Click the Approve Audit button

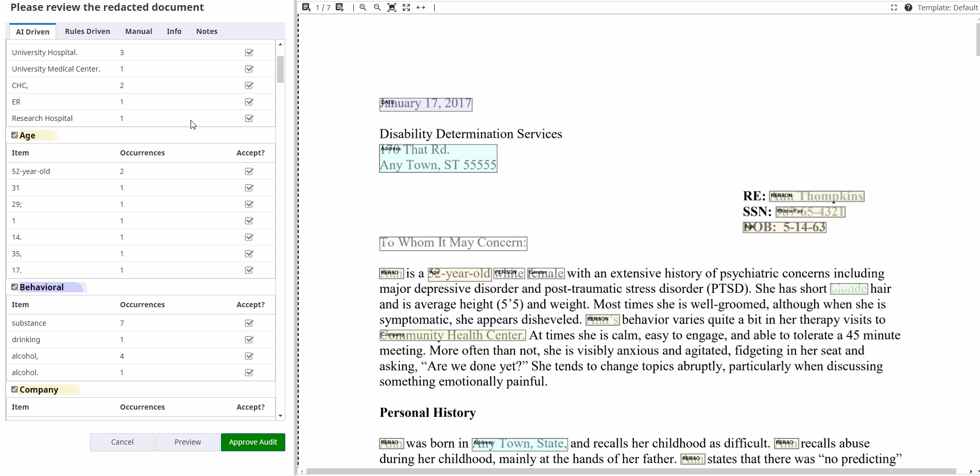point(253,442)
